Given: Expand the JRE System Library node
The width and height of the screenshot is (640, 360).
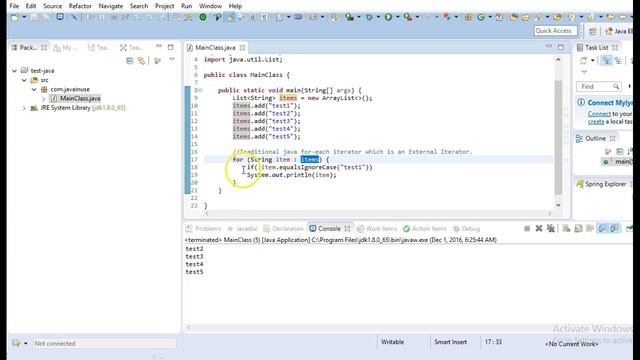Looking at the screenshot, I should [x=24, y=108].
